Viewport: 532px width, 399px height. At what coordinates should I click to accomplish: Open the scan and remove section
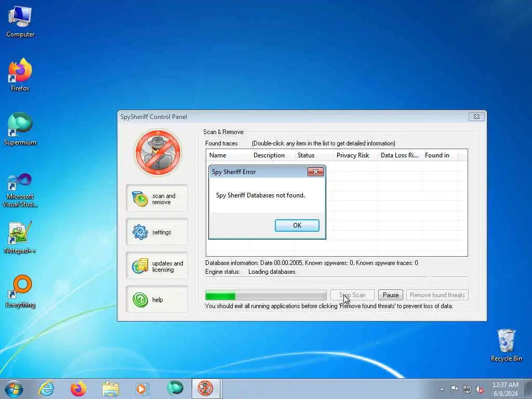(157, 198)
